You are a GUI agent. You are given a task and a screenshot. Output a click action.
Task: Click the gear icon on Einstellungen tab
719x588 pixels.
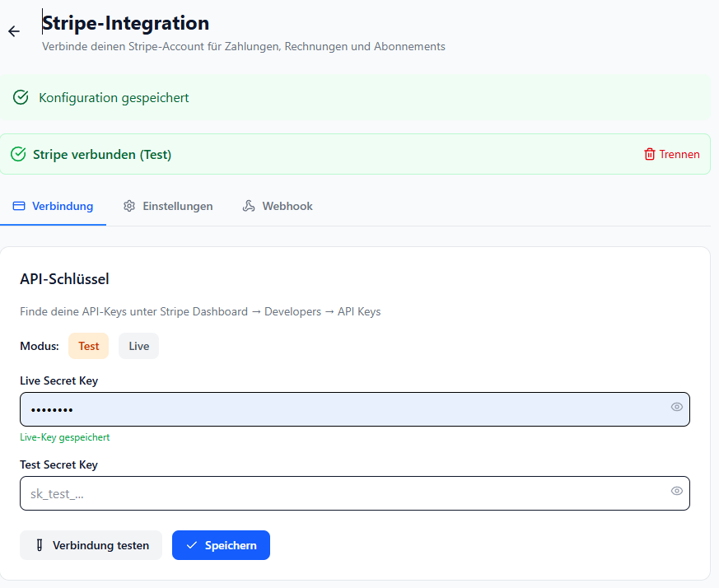pos(129,206)
